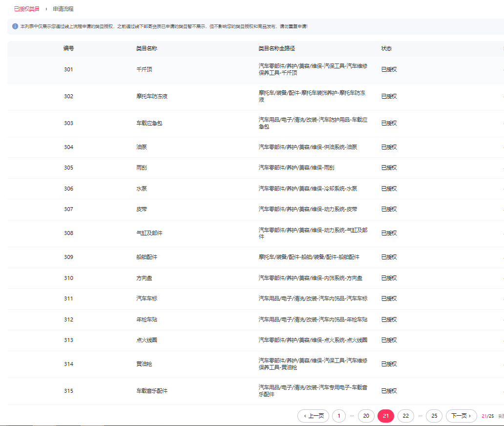This screenshot has height=426, width=504.
Task: Click the 类目名称 column header
Action: tap(147, 49)
